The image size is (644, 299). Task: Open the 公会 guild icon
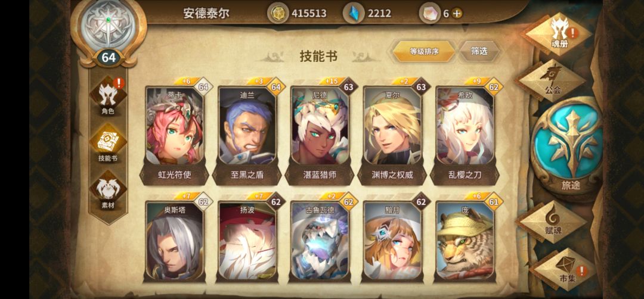coord(551,80)
